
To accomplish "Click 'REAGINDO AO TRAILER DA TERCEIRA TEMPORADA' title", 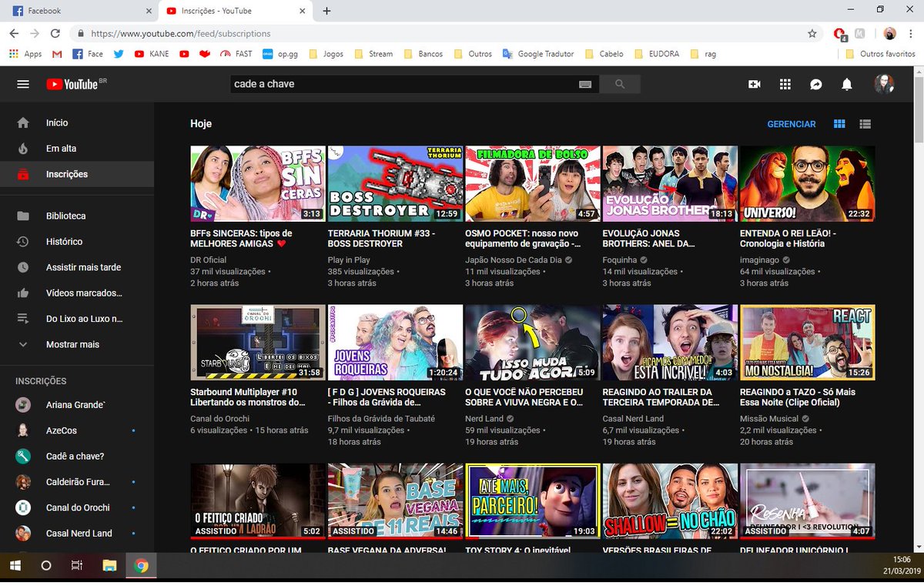I will tap(661, 397).
